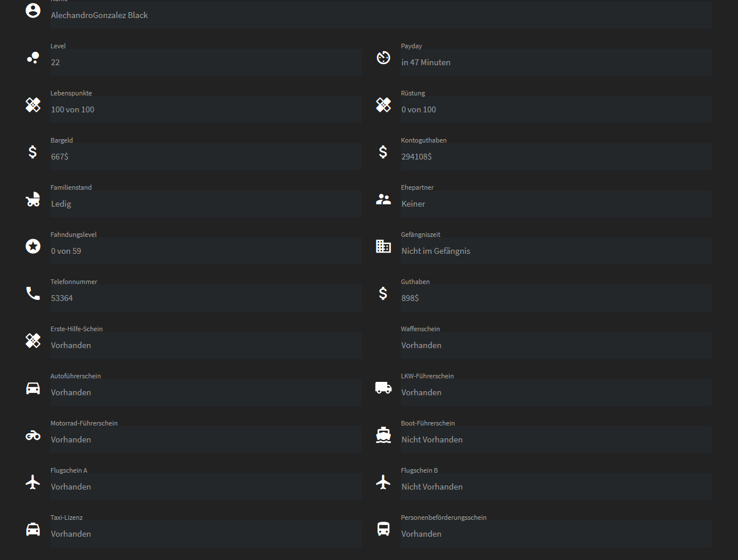Click the Ehepartner people icon
738x560 pixels.
click(383, 199)
